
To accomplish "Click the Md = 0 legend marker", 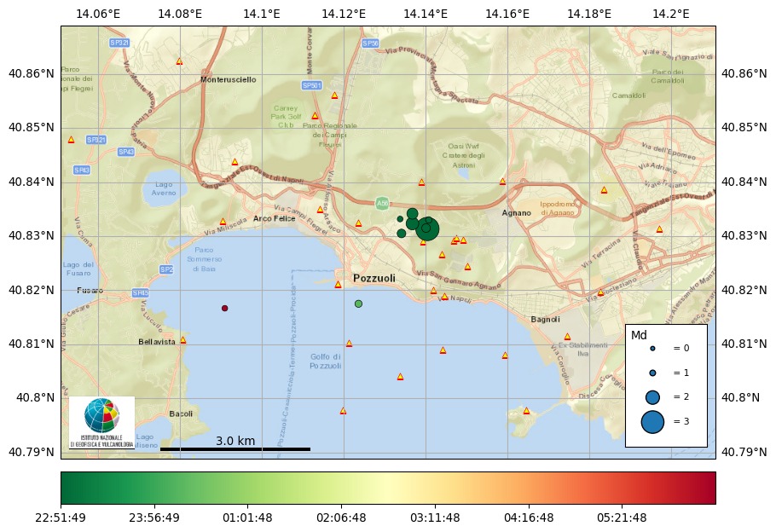I will click(x=652, y=349).
